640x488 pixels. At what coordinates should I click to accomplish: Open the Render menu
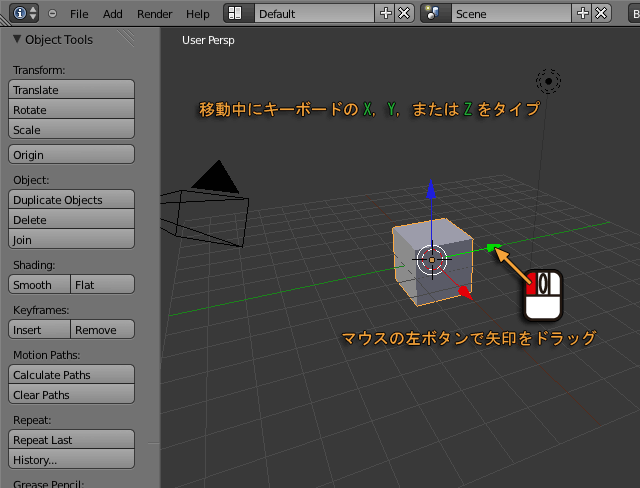tap(154, 14)
